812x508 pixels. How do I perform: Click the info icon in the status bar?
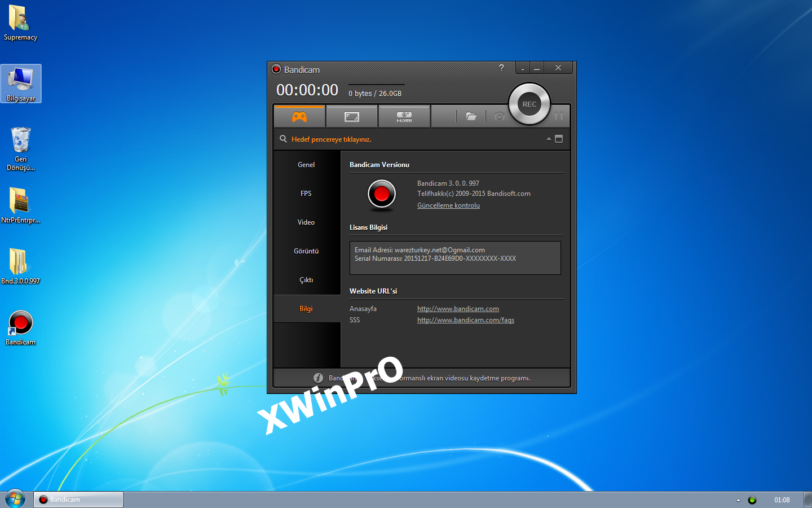click(319, 378)
